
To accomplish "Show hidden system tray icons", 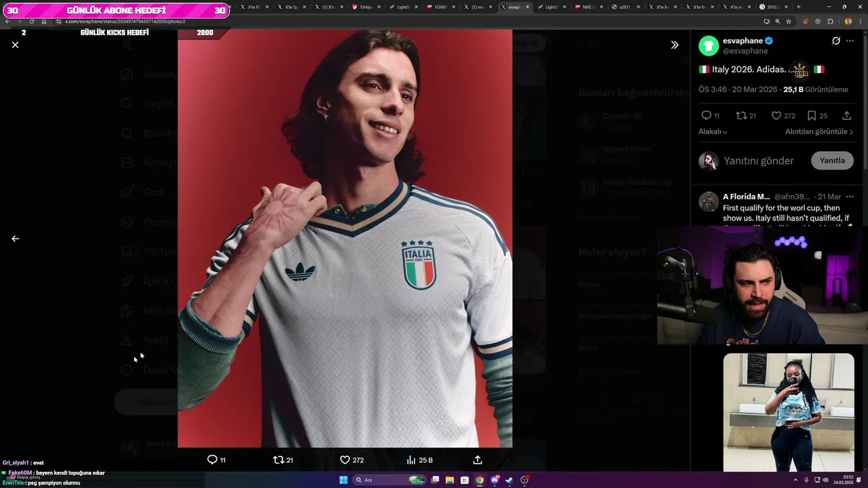I will (x=795, y=480).
